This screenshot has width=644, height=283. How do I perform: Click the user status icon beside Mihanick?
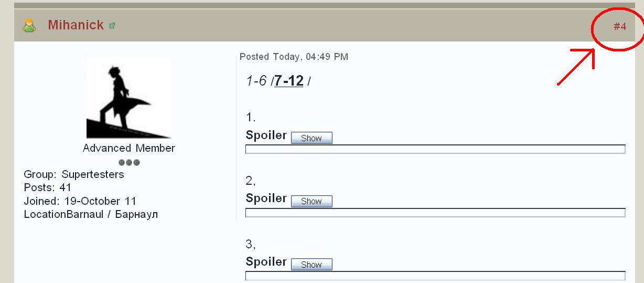(x=29, y=25)
